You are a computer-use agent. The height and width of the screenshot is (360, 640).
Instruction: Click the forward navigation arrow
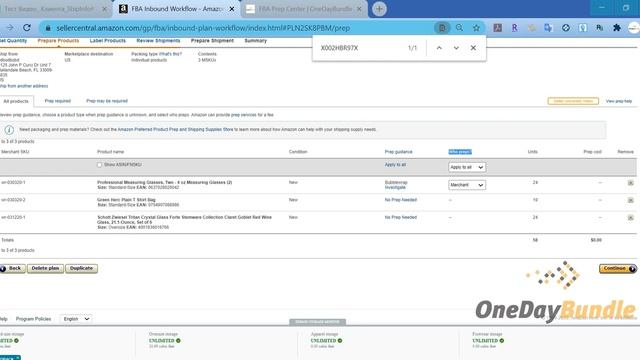[x=10, y=28]
